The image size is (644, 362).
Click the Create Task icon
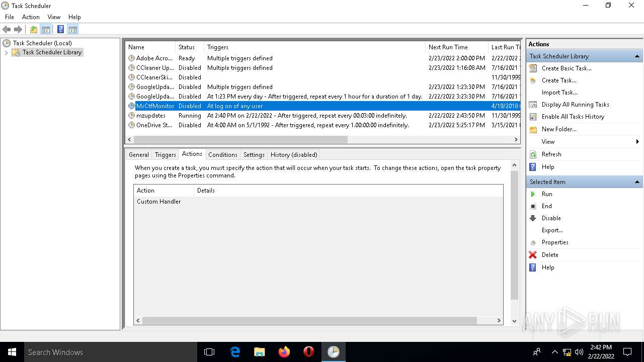[x=533, y=80]
